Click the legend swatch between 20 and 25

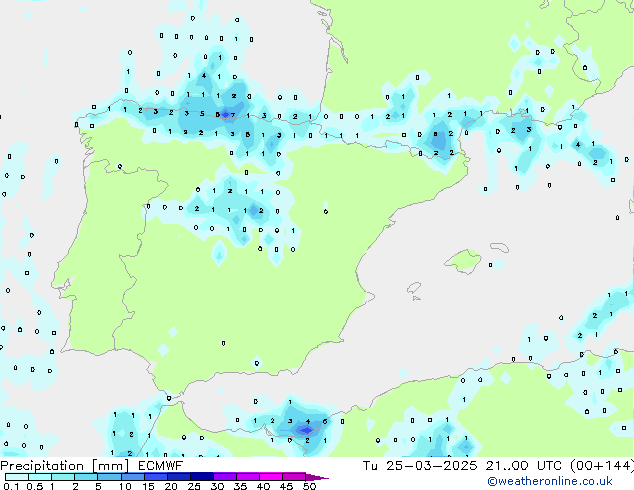[179, 477]
